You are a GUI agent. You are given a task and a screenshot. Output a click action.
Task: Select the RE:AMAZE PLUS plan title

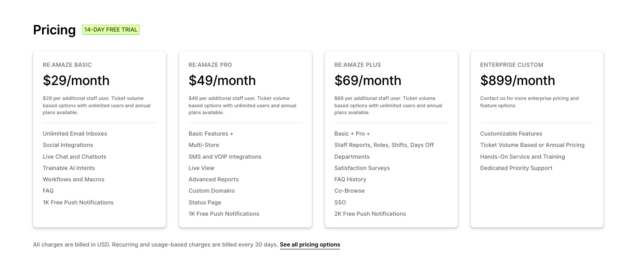358,65
